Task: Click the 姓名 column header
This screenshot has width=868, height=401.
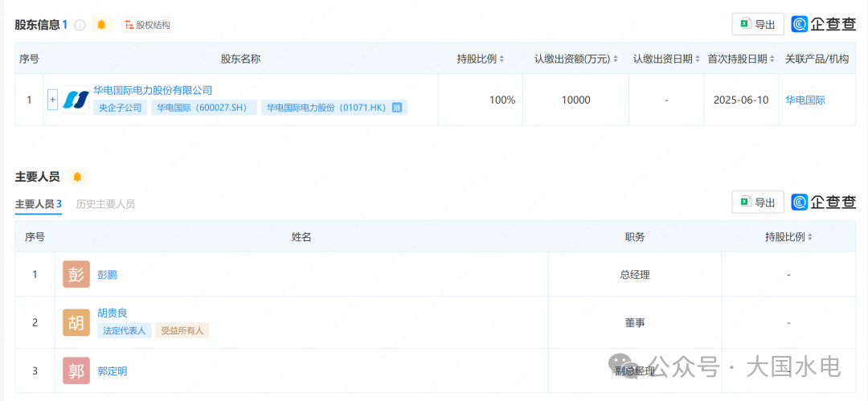Action: 301,237
